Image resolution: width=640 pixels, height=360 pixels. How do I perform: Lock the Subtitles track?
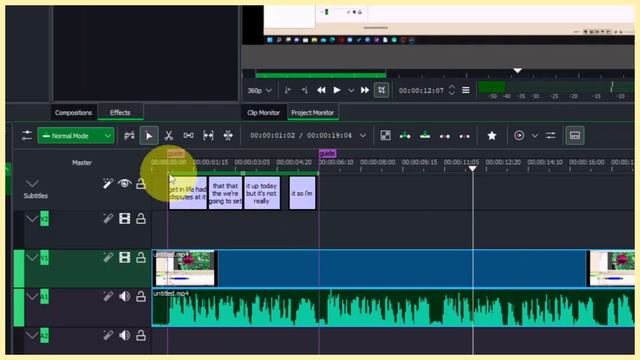tap(141, 184)
